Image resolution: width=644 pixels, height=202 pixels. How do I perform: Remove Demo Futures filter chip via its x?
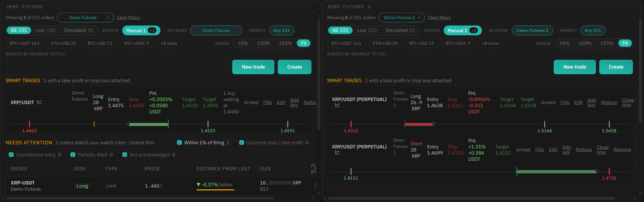(108, 18)
